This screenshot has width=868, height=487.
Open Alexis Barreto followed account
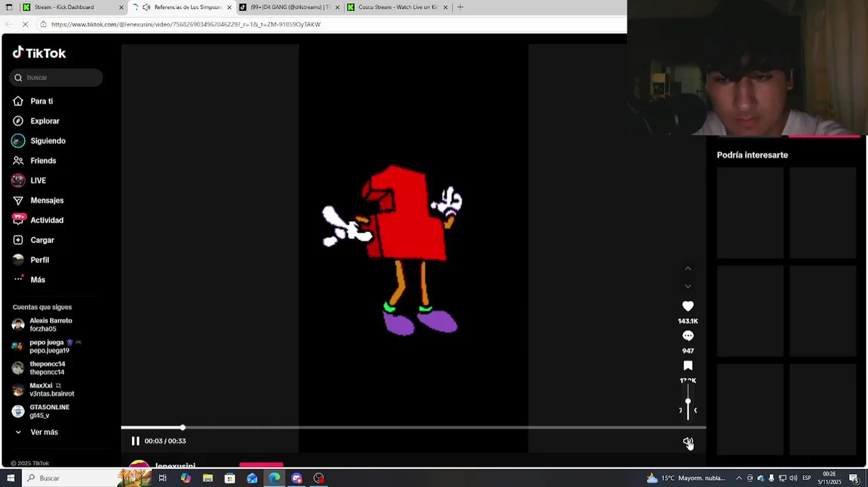(51, 325)
